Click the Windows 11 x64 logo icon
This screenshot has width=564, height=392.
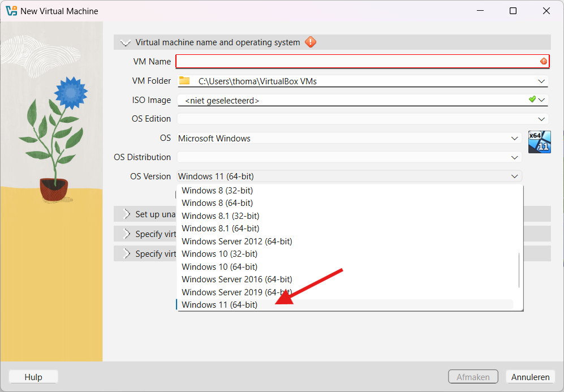coord(539,142)
